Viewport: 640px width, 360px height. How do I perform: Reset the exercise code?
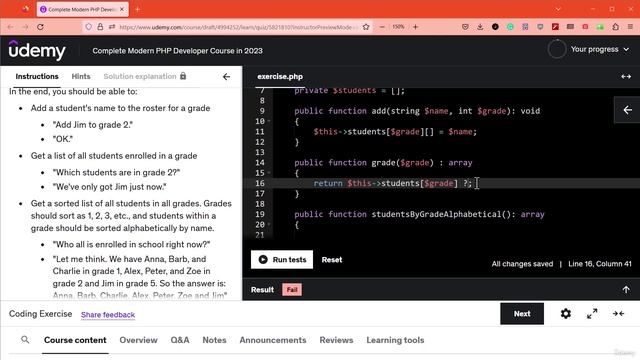[x=332, y=260]
